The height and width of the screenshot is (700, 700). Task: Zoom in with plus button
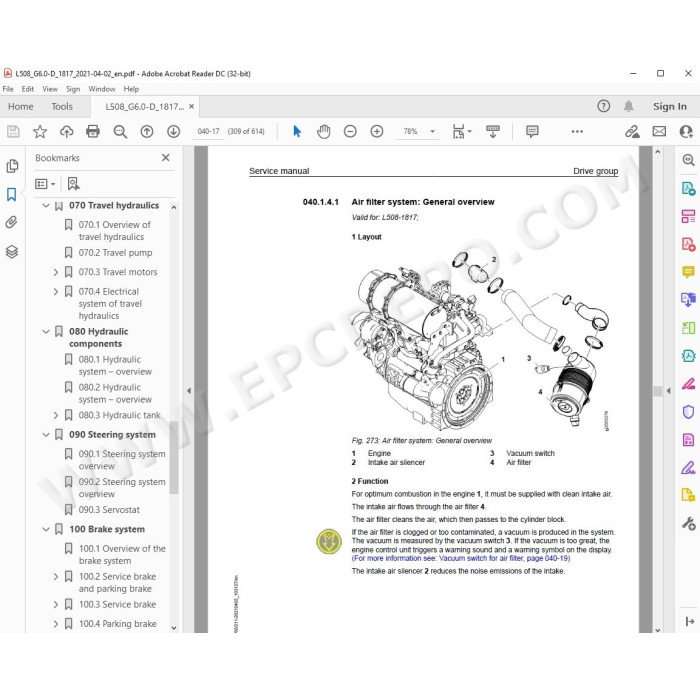click(x=377, y=131)
